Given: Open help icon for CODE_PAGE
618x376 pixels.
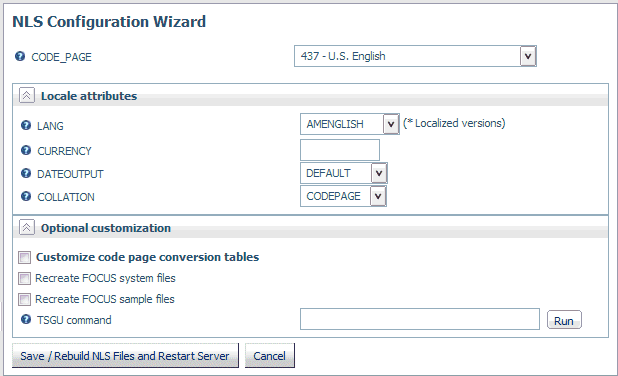Looking at the screenshot, I should coord(20,56).
